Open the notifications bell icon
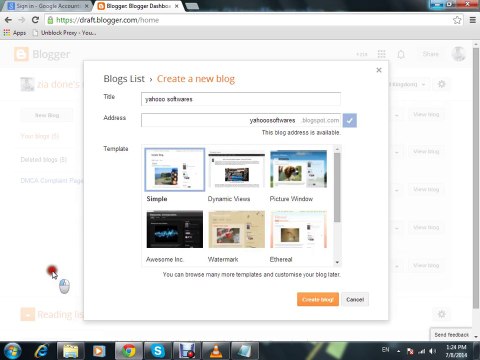The height and width of the screenshot is (360, 480). [401, 54]
